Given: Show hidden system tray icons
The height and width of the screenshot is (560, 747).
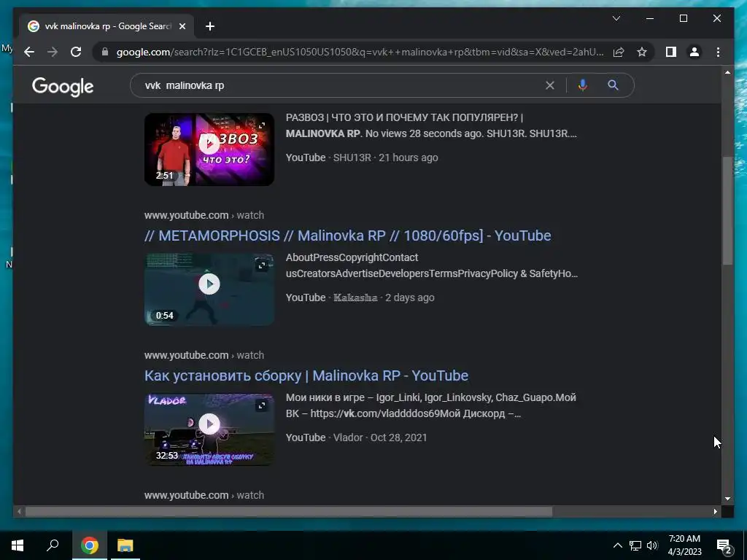Looking at the screenshot, I should pyautogui.click(x=617, y=545).
